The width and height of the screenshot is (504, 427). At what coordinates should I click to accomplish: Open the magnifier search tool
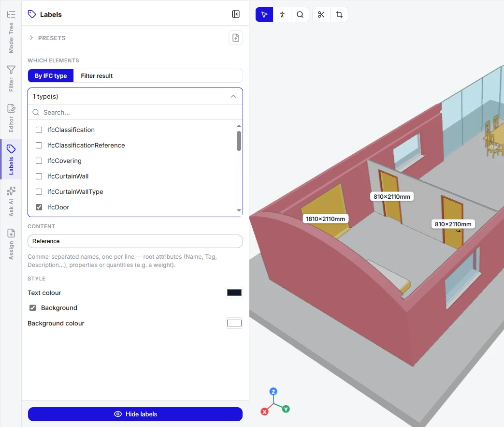[x=300, y=15]
